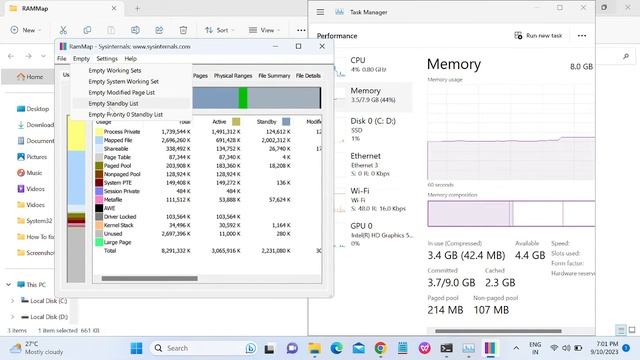Choose Empty Priority 0 Standby List
Screen dimensions: 640x360
(126, 115)
